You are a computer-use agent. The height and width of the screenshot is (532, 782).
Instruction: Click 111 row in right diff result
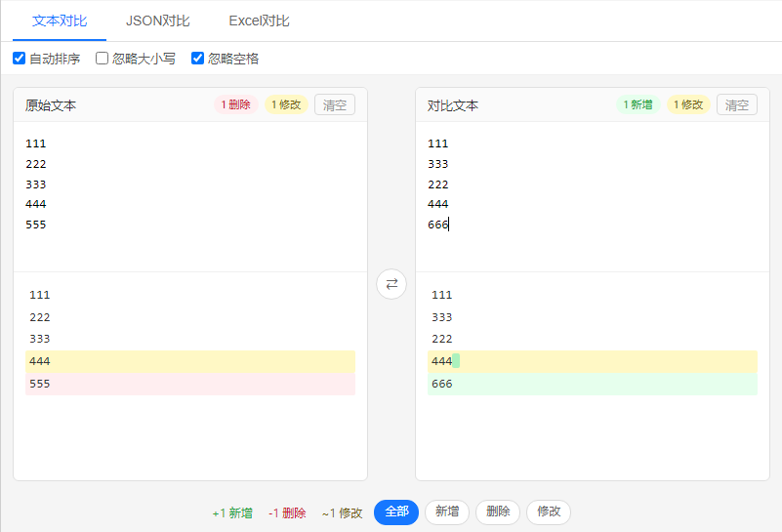[593, 295]
